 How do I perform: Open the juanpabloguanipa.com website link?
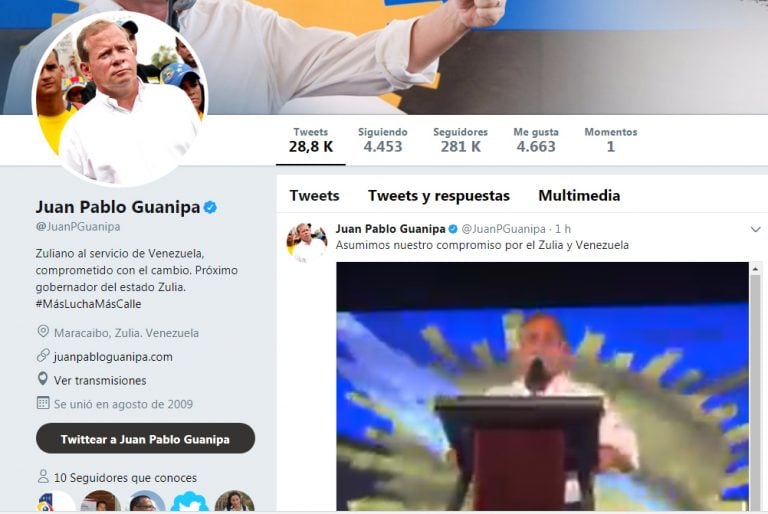point(113,357)
